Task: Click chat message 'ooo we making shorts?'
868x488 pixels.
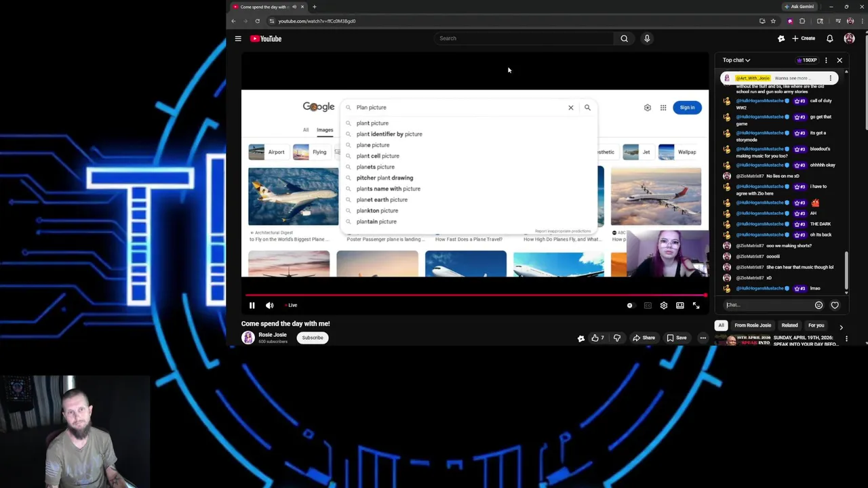Action: [x=789, y=246]
